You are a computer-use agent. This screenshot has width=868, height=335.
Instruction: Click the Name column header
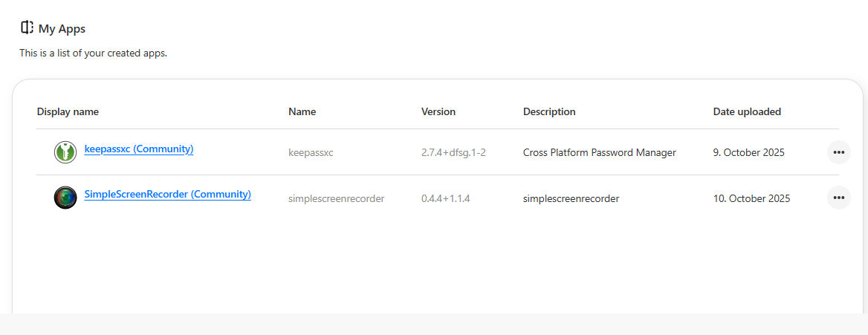302,112
